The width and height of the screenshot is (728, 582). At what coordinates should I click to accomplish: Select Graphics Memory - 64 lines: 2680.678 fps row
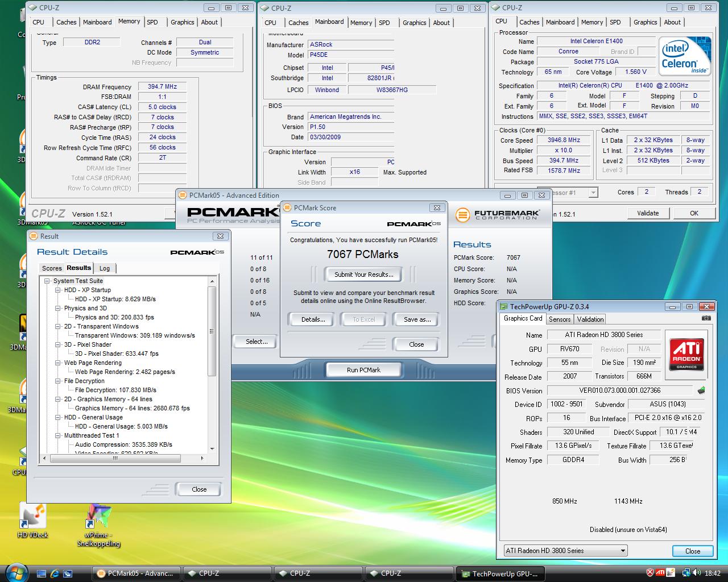[133, 408]
